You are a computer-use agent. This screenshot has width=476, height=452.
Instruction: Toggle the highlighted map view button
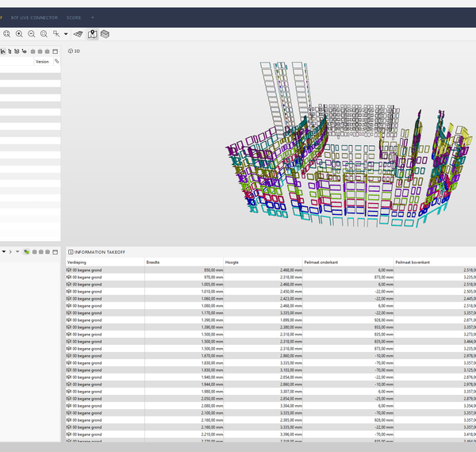[x=92, y=34]
